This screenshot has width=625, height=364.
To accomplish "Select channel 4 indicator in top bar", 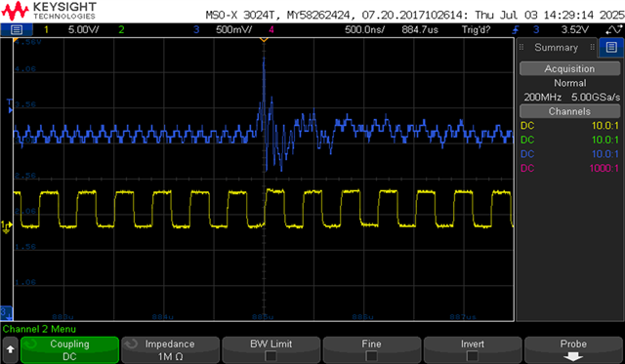I will click(x=271, y=30).
